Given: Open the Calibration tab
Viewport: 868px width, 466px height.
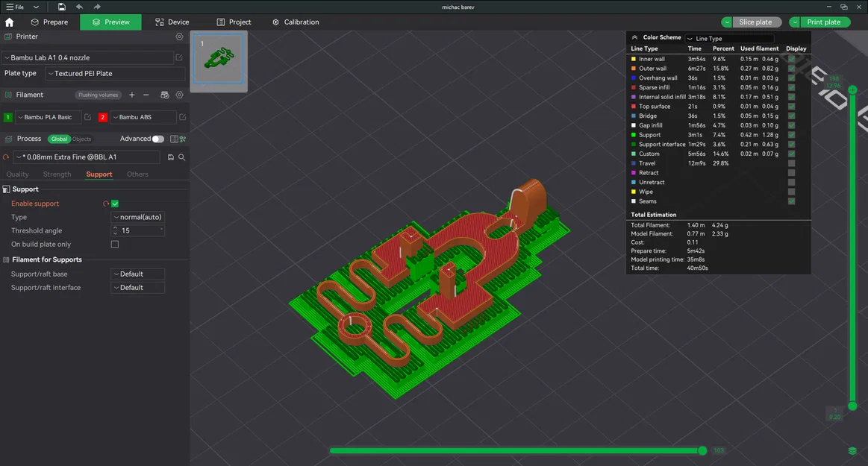Looking at the screenshot, I should pos(296,22).
